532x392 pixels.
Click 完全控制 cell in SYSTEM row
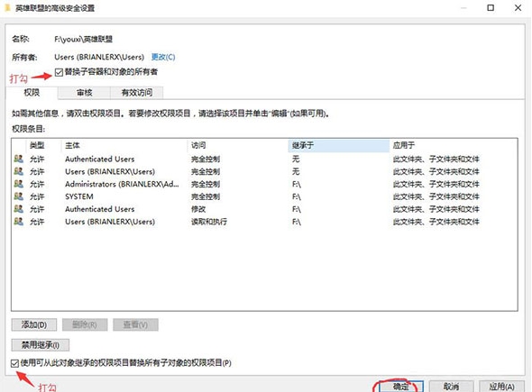click(206, 196)
